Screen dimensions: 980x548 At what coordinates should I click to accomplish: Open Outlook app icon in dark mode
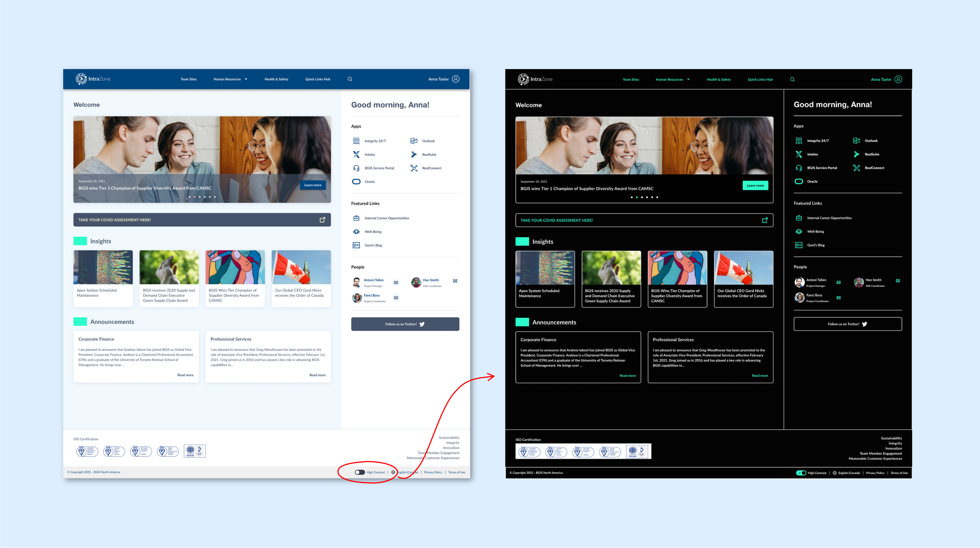pyautogui.click(x=856, y=140)
